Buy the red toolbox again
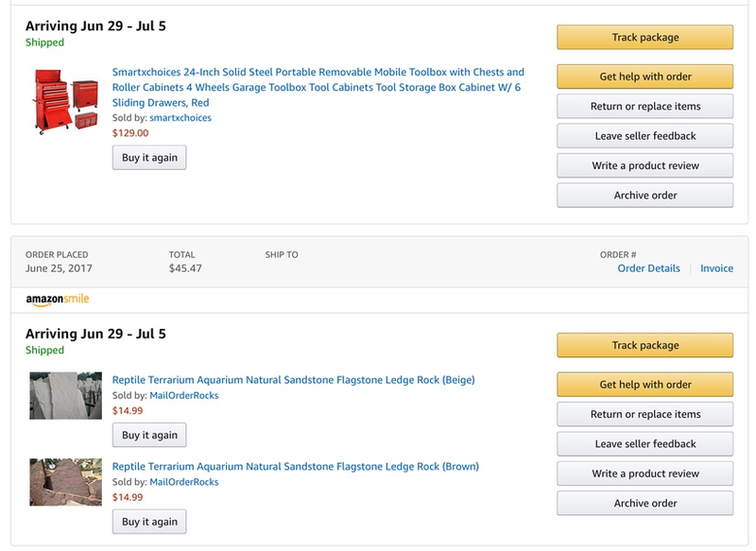756x551 pixels. (x=149, y=158)
